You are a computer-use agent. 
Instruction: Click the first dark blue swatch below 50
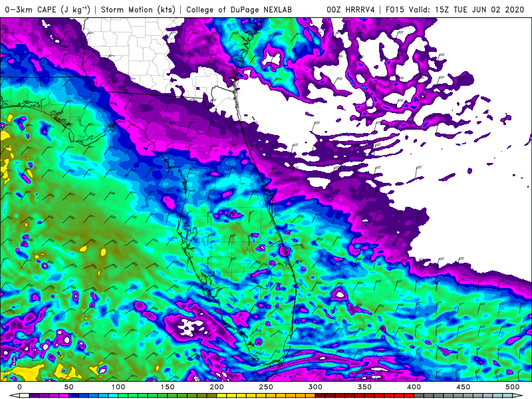[74, 396]
